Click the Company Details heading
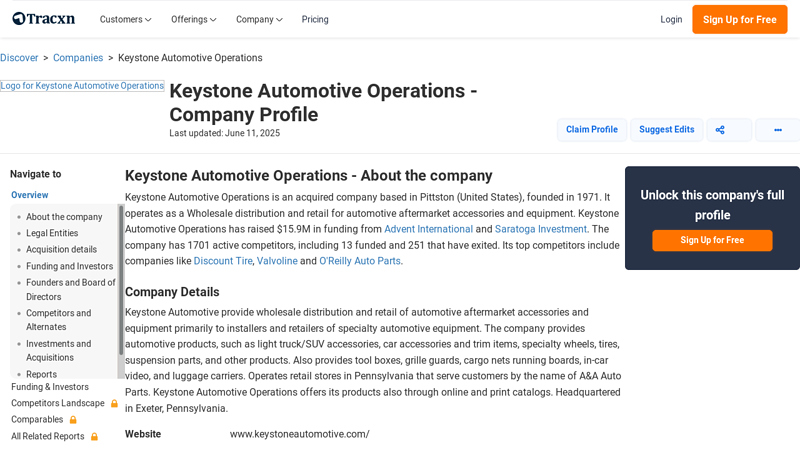 (x=172, y=292)
